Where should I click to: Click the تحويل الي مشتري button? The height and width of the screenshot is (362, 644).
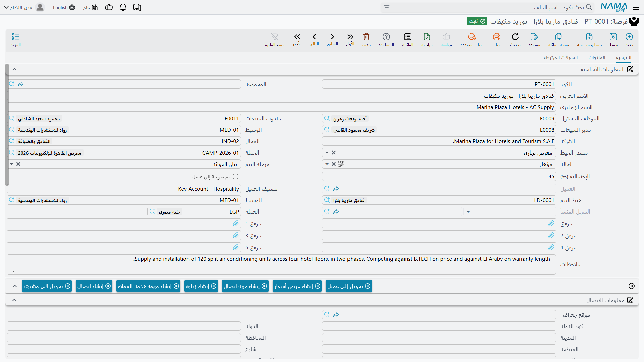tap(47, 286)
